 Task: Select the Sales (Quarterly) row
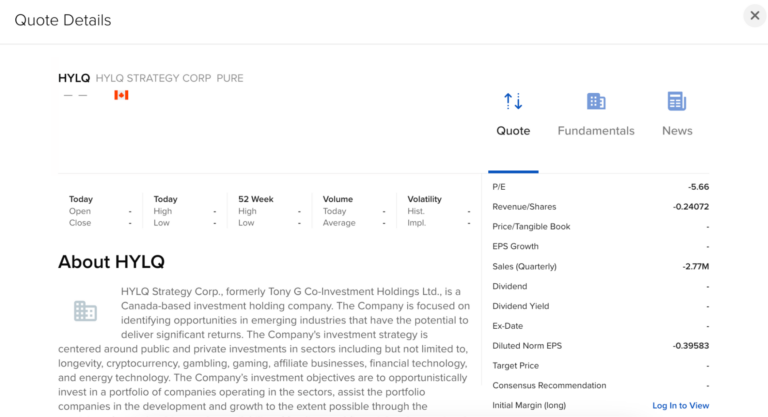point(600,267)
